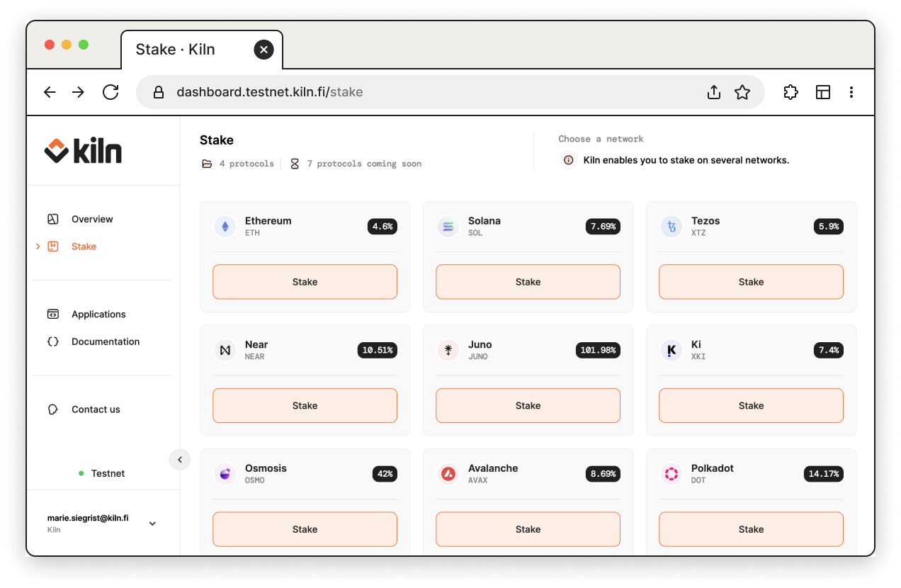Go back with the browser back arrow
Screen dimensions: 901x588
click(50, 92)
